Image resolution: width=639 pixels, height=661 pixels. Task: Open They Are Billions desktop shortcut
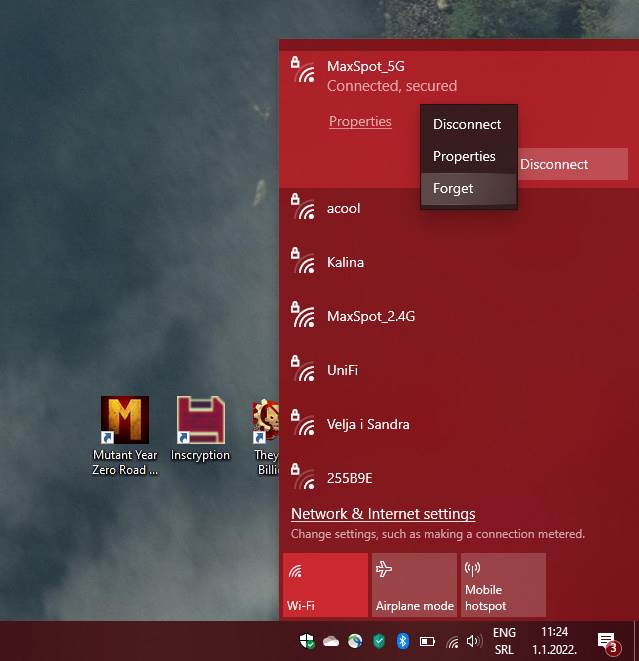coord(266,438)
